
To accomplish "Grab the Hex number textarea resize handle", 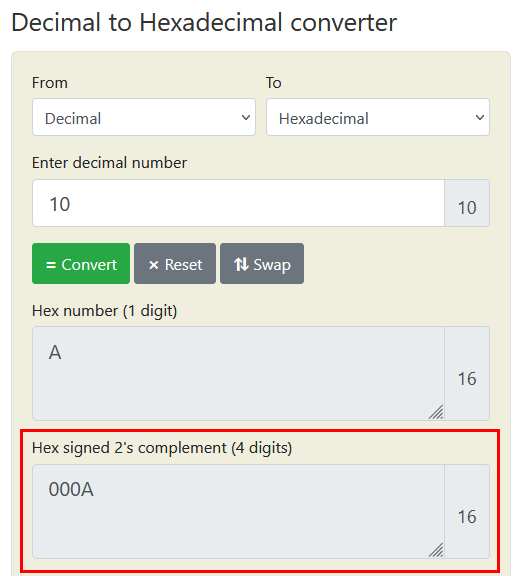I will click(436, 412).
